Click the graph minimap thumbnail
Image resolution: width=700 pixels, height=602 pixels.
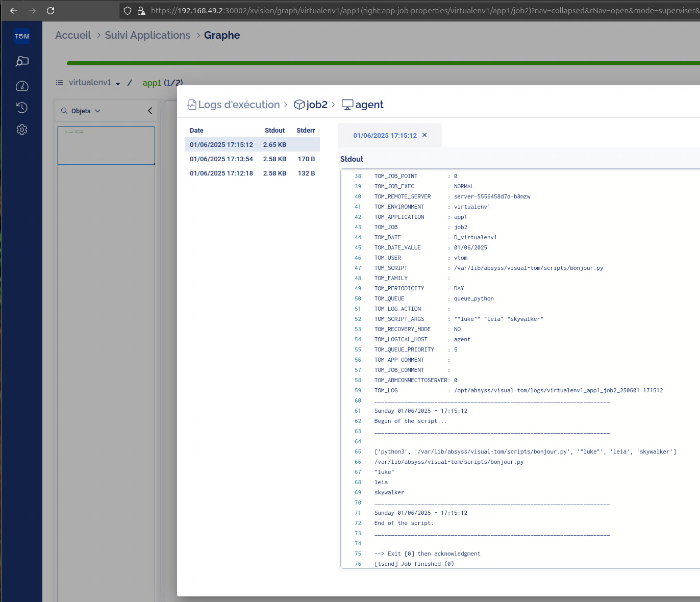pyautogui.click(x=106, y=145)
